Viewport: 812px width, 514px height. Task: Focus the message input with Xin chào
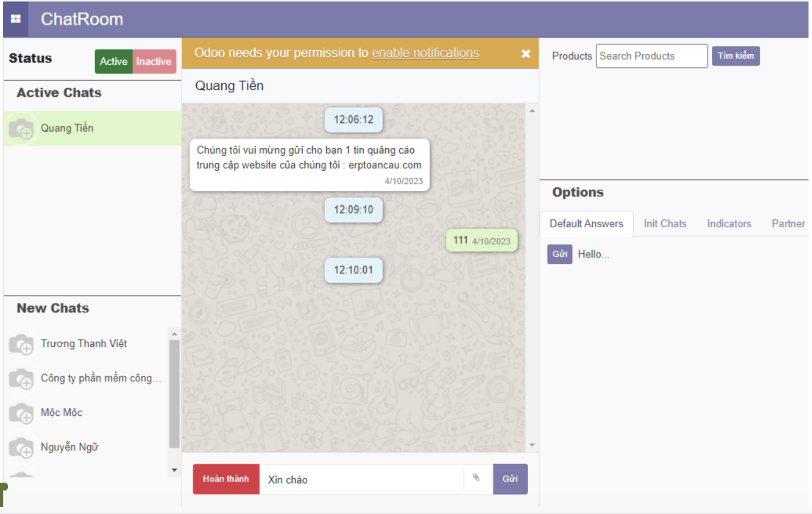(x=361, y=480)
